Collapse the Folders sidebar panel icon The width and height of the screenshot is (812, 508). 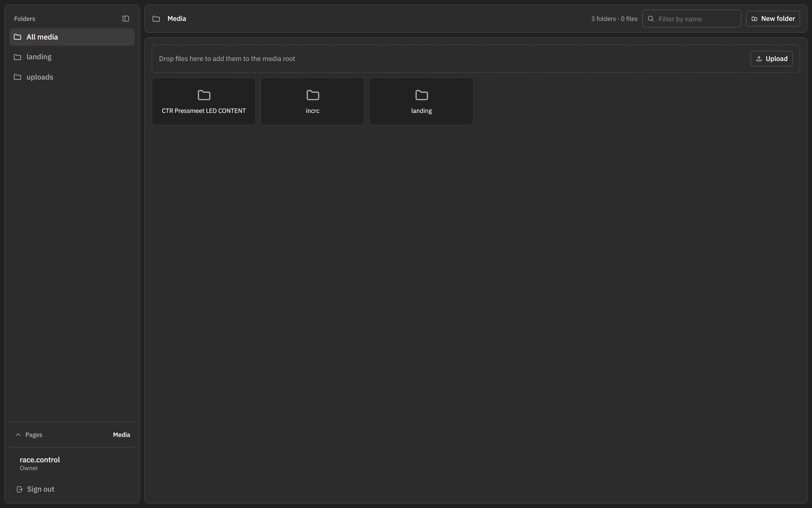click(125, 19)
